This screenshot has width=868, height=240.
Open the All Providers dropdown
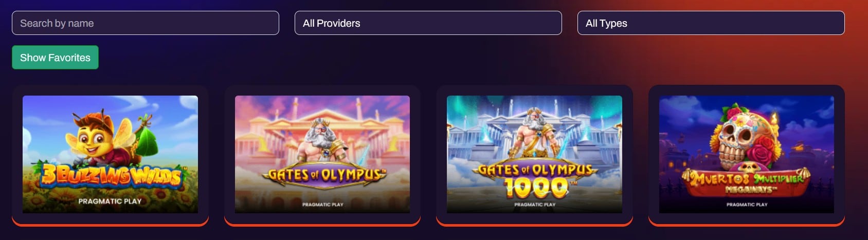[x=428, y=23]
